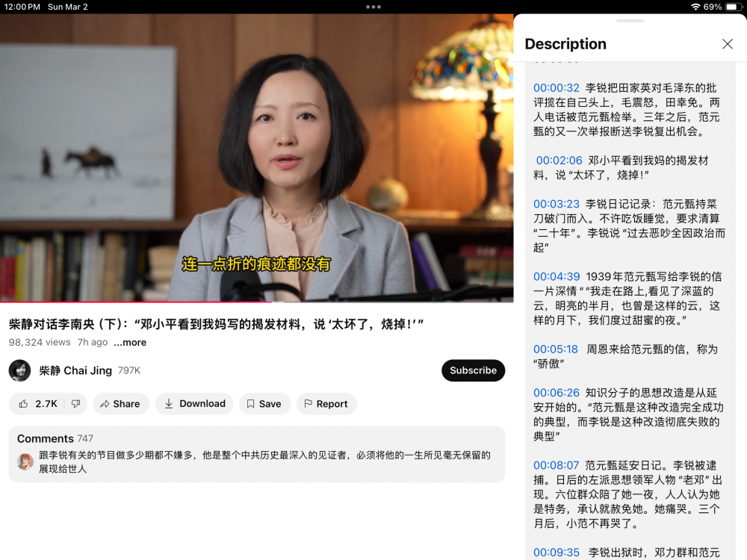Image resolution: width=747 pixels, height=560 pixels.
Task: Save video to playlist
Action: click(264, 404)
